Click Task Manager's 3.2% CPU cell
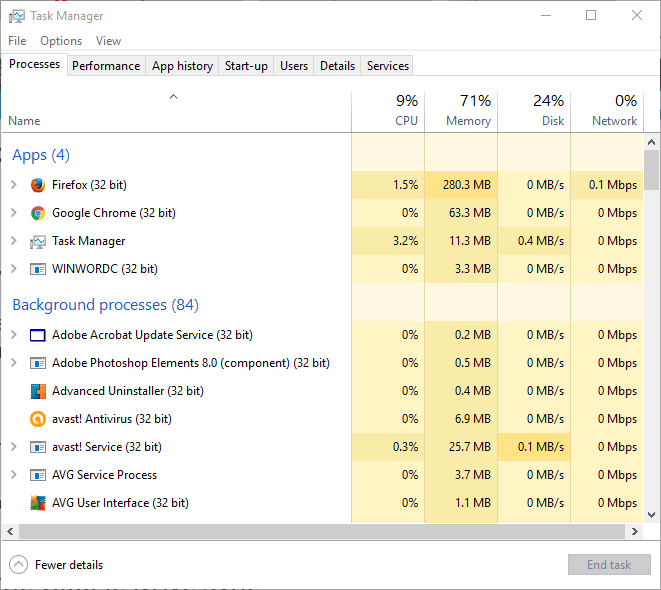This screenshot has width=661, height=590. tap(388, 241)
